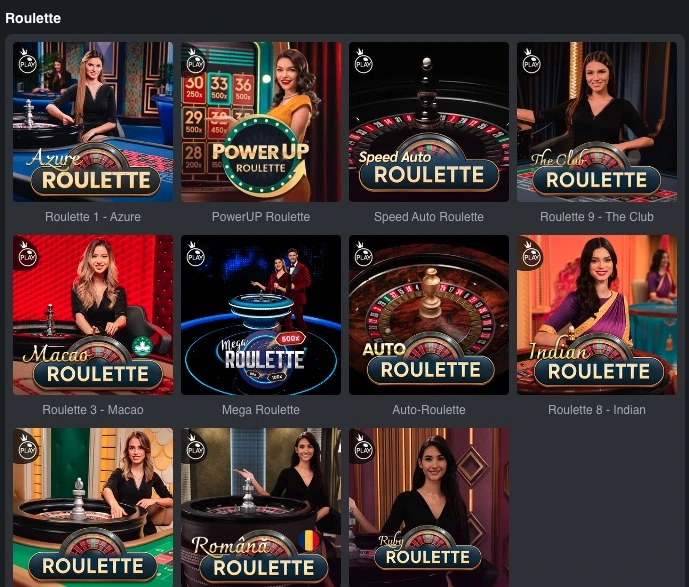Click the "Roulette 3 - Macao" caption link
The image size is (689, 587).
(93, 409)
